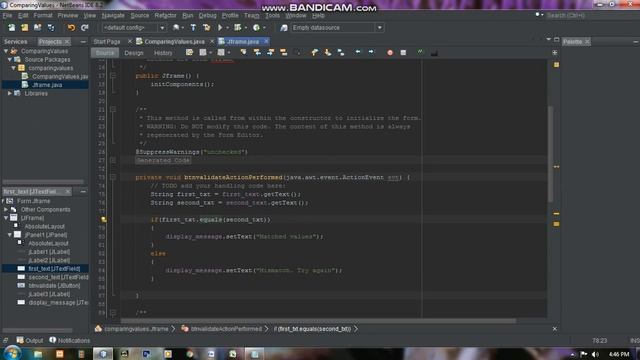
Task: Collapse the btnvalidateActionPerformed method fold
Action: [x=113, y=177]
